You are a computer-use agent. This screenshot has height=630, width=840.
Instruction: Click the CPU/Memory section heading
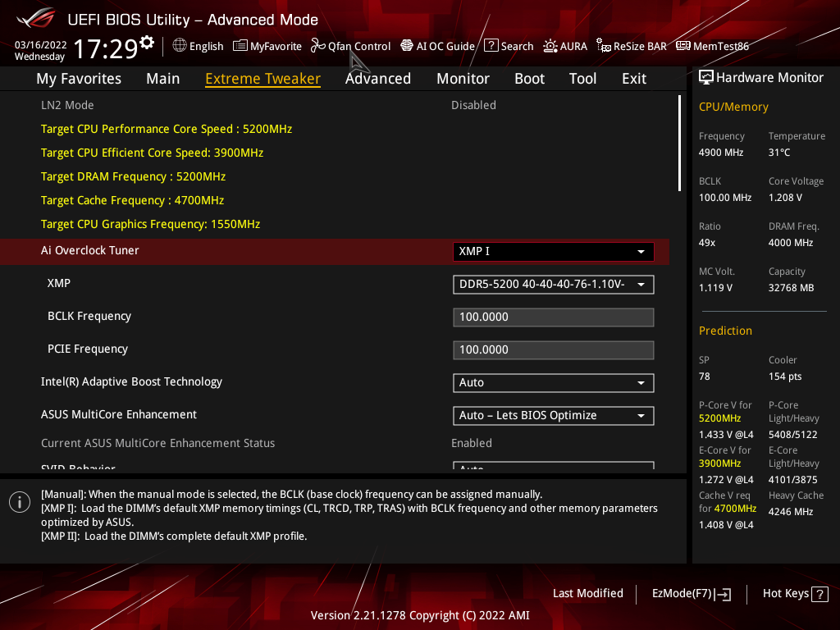pyautogui.click(x=733, y=107)
